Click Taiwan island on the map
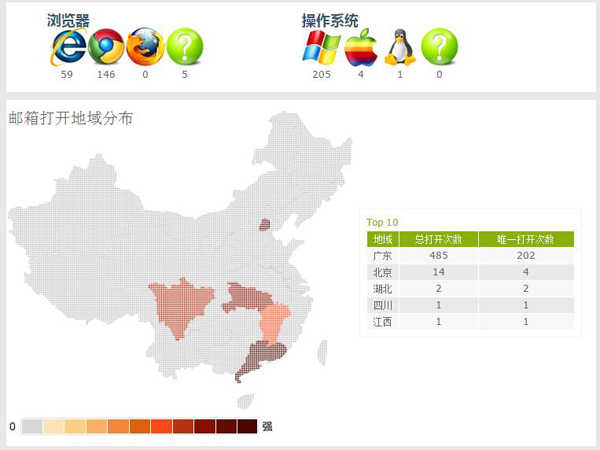600x450 pixels. [x=323, y=352]
